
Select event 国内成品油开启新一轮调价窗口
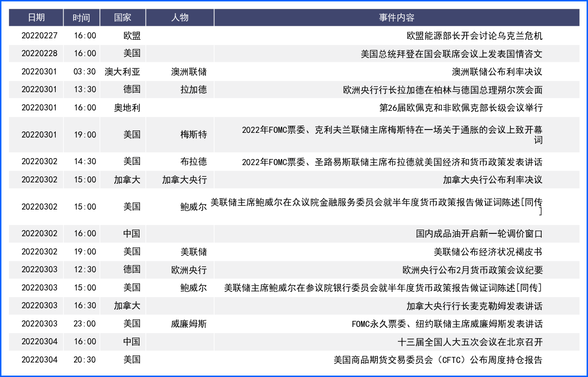(479, 234)
